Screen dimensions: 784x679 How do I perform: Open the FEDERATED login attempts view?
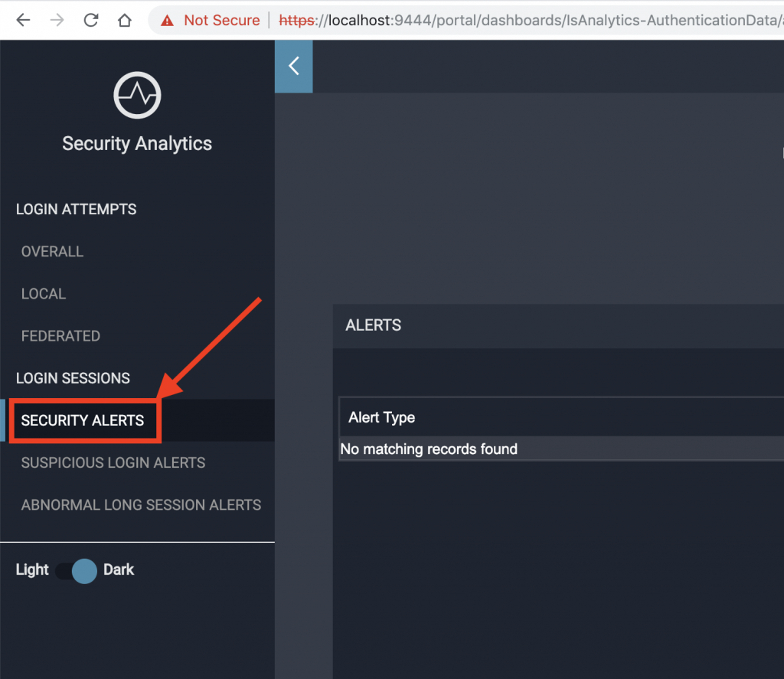click(x=60, y=336)
